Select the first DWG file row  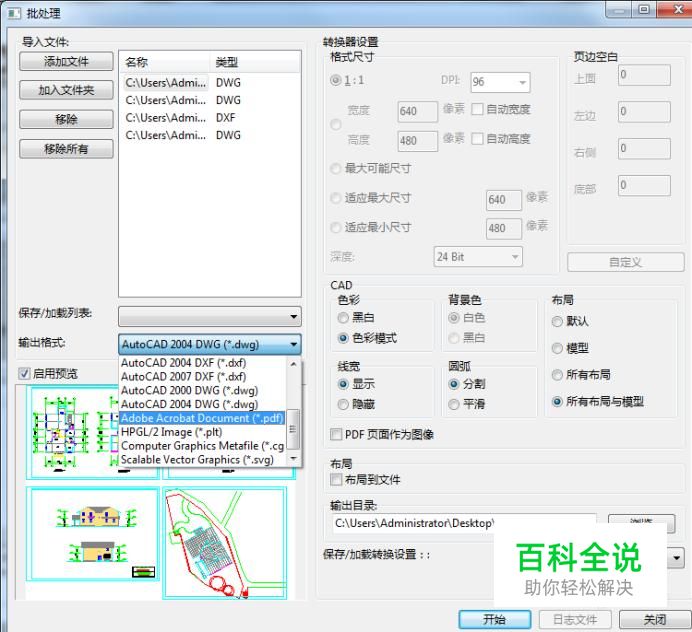210,83
